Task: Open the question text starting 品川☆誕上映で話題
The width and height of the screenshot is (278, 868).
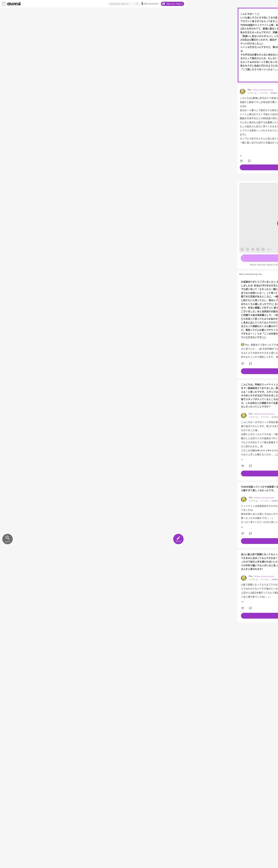Action: pos(259,562)
